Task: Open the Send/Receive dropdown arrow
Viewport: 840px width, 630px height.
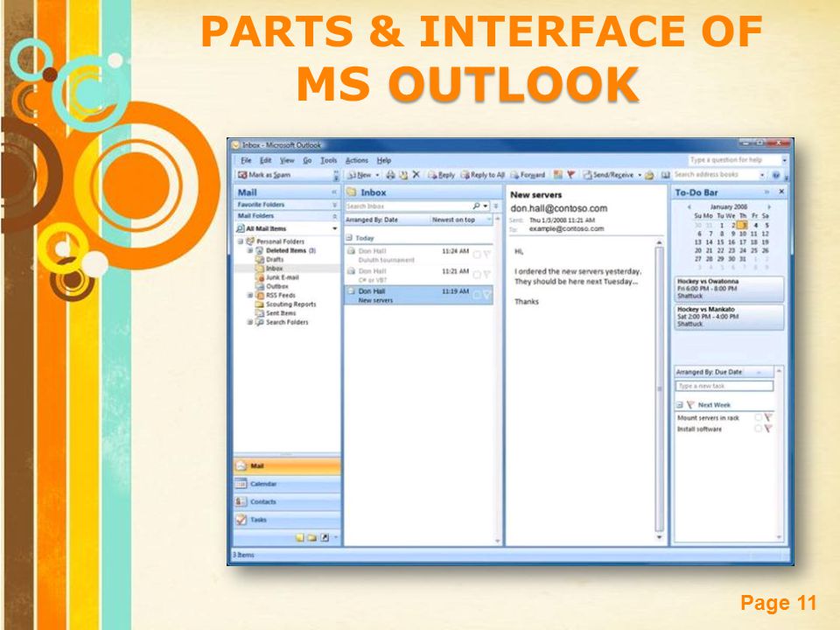Action: pyautogui.click(x=640, y=175)
